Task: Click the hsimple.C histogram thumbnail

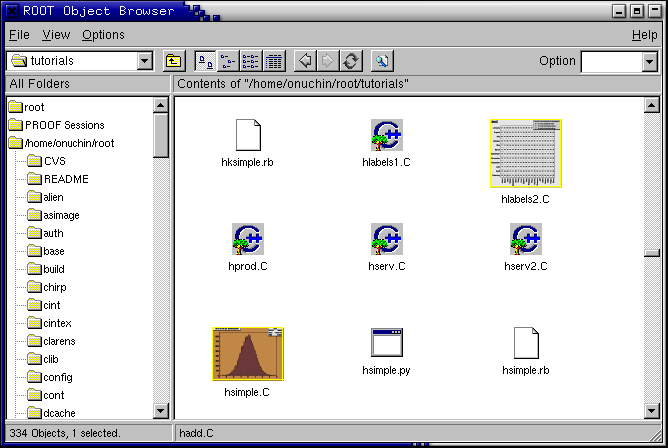Action: [x=247, y=353]
